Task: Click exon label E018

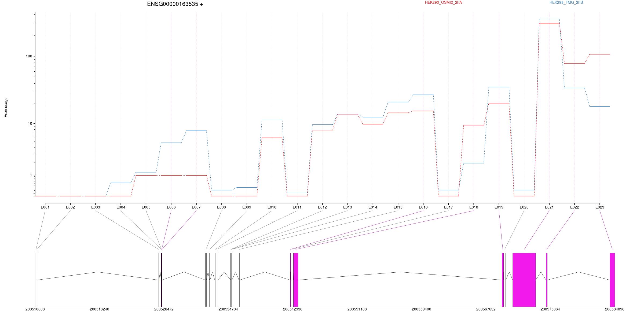Action: pyautogui.click(x=474, y=207)
